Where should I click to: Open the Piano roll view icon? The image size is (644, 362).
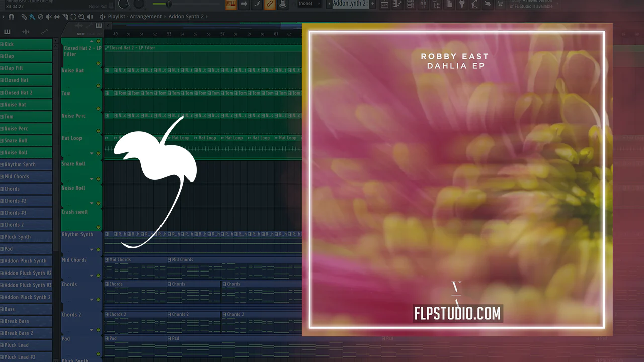coord(397,5)
